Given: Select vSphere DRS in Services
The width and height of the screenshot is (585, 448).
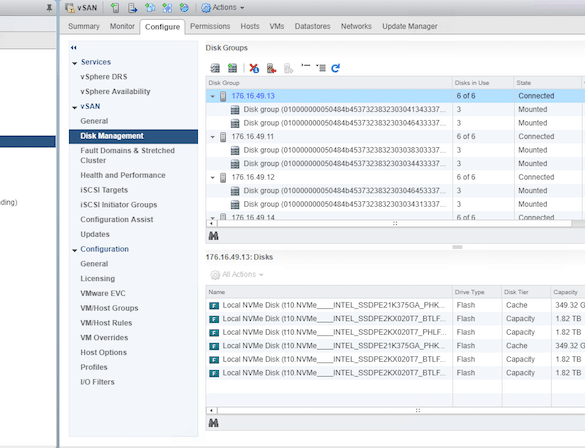Looking at the screenshot, I should click(x=104, y=76).
